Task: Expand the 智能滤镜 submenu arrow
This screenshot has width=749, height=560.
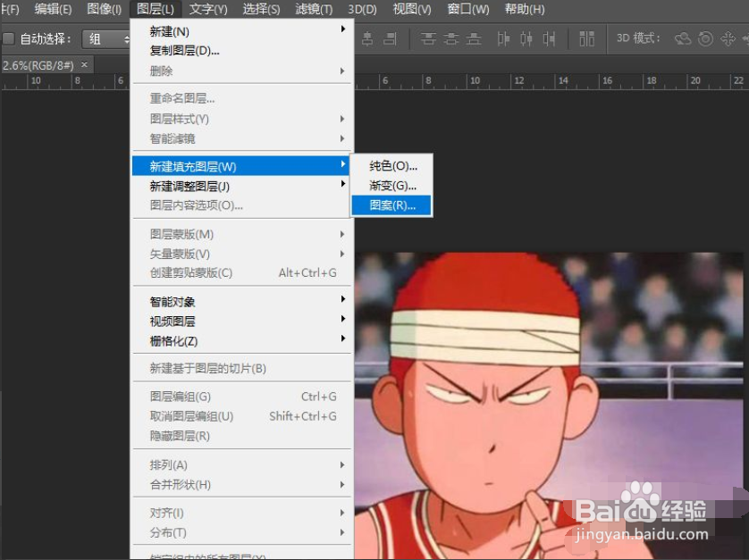Action: [x=342, y=138]
